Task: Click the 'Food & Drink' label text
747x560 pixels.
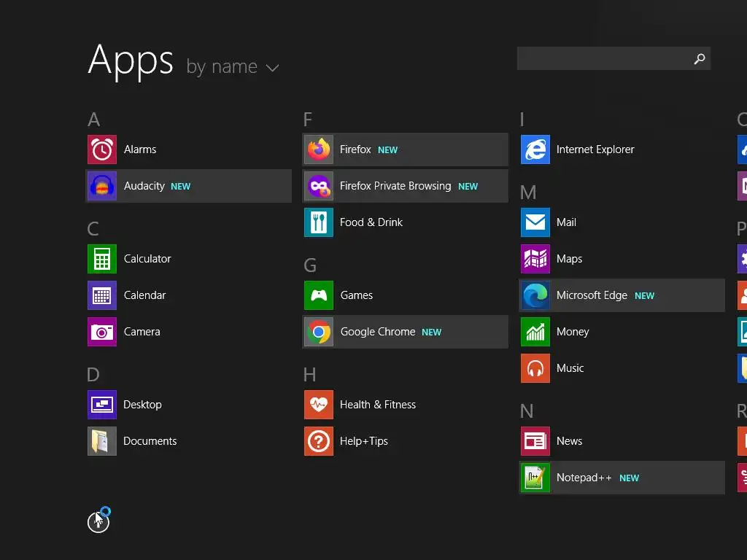Action: coord(371,222)
